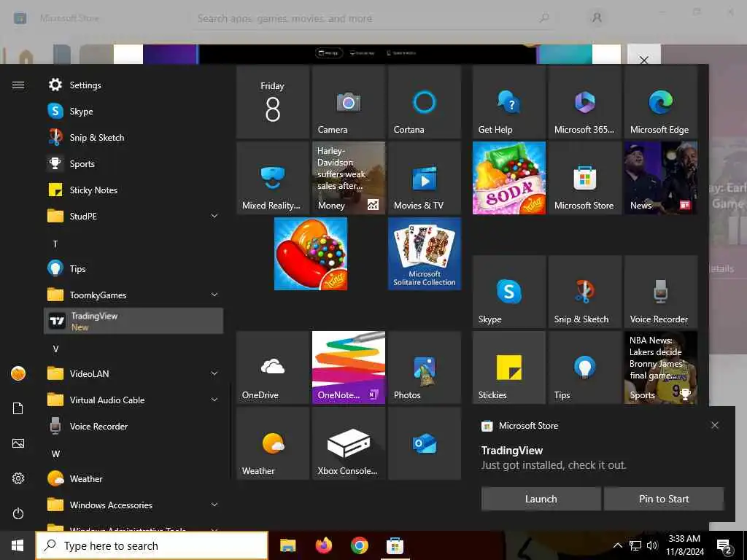Open Sports from the app list
The image size is (747, 560).
[x=133, y=164]
